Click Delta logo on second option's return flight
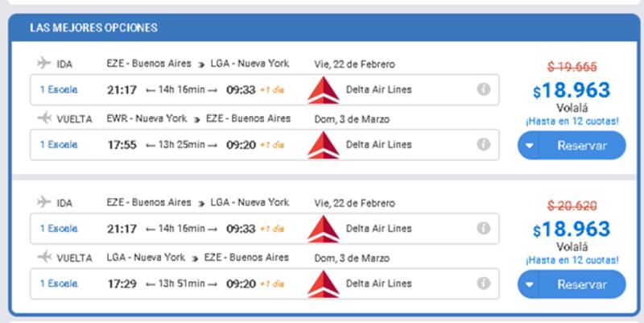 (323, 284)
